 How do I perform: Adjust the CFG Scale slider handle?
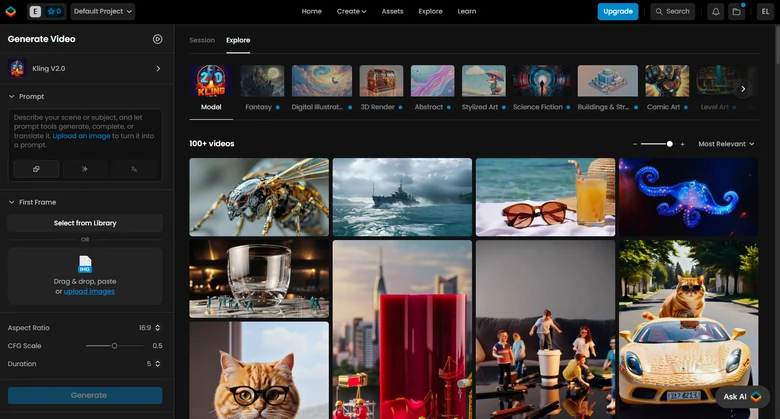[x=114, y=346]
